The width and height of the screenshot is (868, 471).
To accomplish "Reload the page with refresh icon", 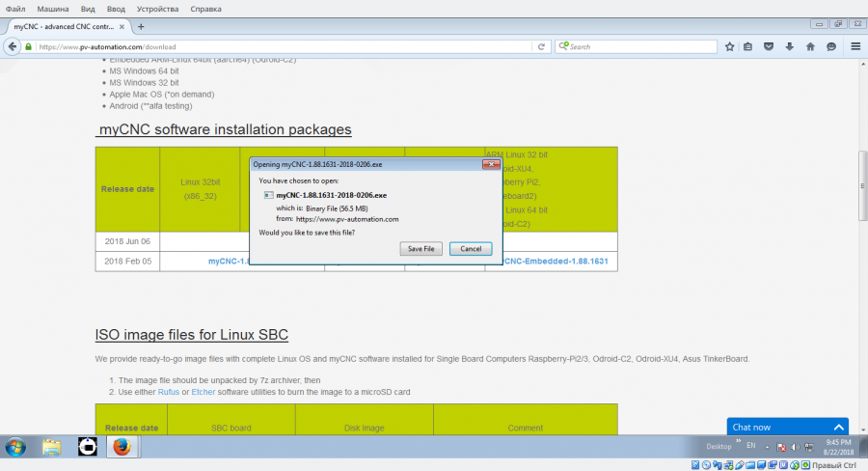I will click(x=541, y=46).
